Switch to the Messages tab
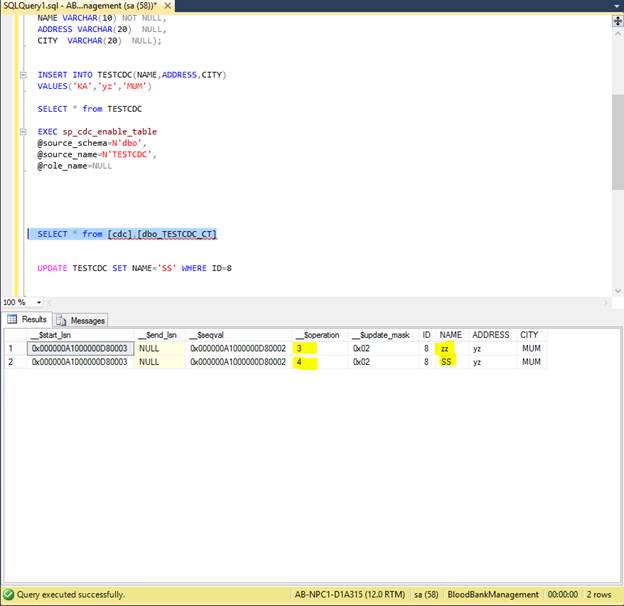The width and height of the screenshot is (624, 606). coord(86,320)
